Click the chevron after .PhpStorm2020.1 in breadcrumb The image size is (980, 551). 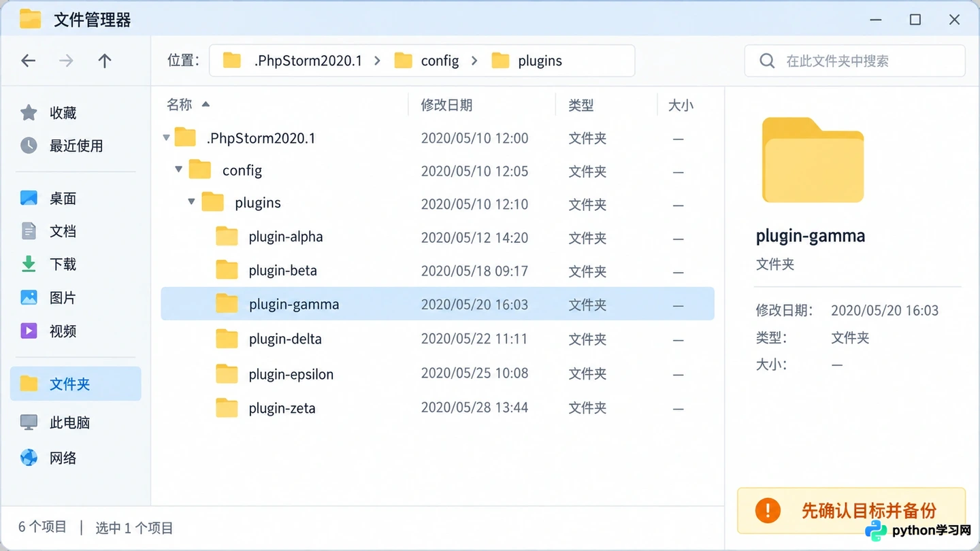tap(377, 61)
